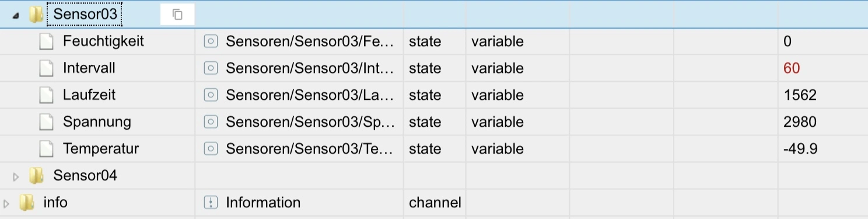Click the copy icon next to Sensor03

[x=178, y=15]
